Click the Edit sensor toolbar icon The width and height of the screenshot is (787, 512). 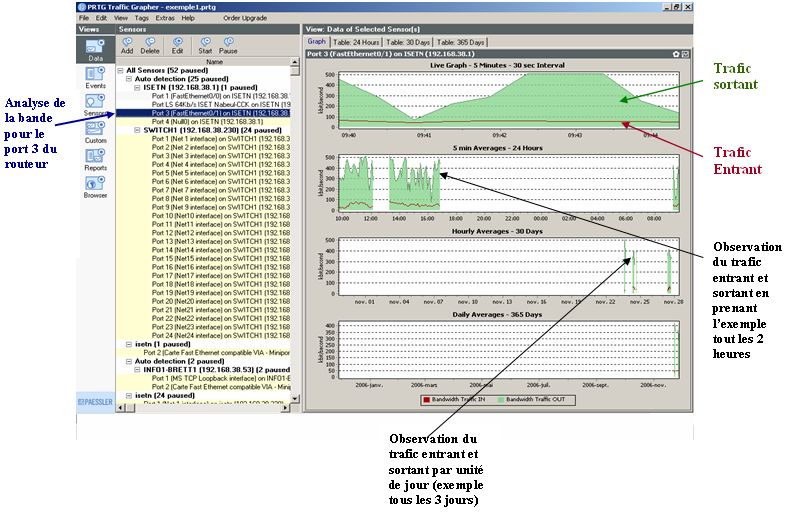[177, 44]
